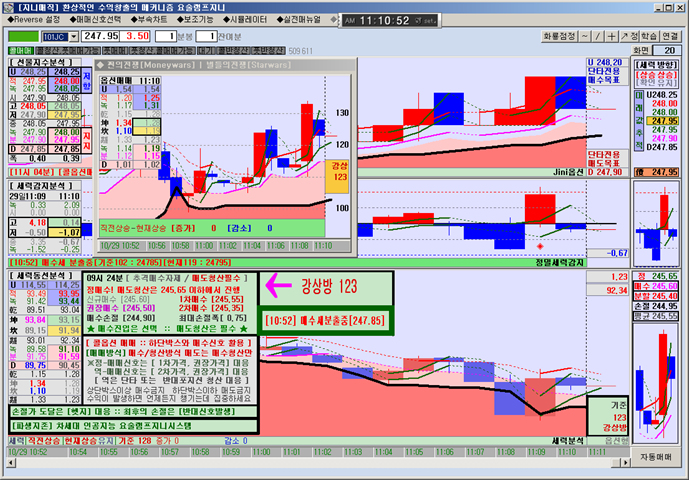Click the red diamond marker in 정밀세력감지 chart
This screenshot has height=480, width=689.
(540, 246)
